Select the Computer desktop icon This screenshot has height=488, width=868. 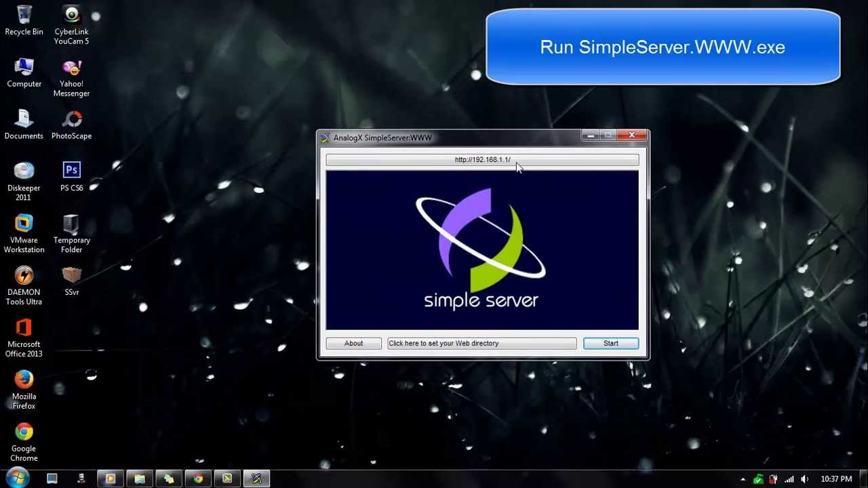(x=24, y=73)
